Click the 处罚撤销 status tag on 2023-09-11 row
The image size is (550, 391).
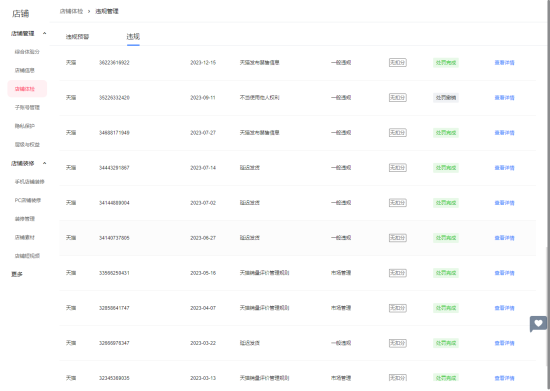(446, 98)
